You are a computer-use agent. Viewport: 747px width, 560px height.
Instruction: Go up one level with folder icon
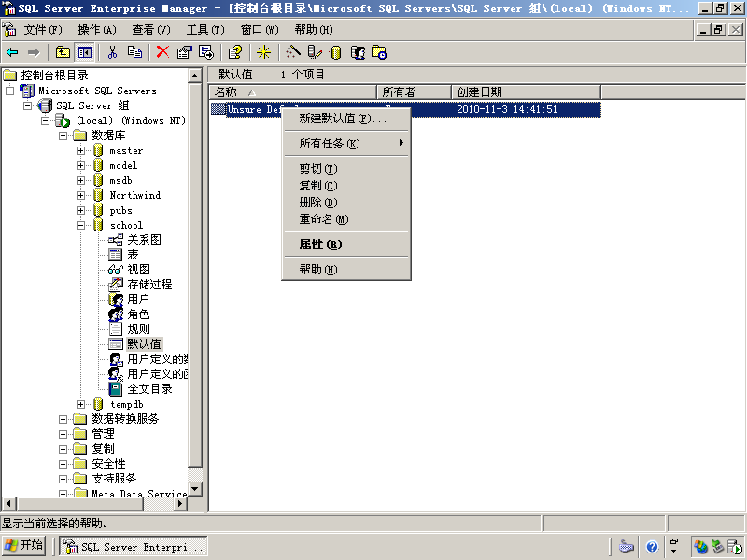pyautogui.click(x=63, y=52)
